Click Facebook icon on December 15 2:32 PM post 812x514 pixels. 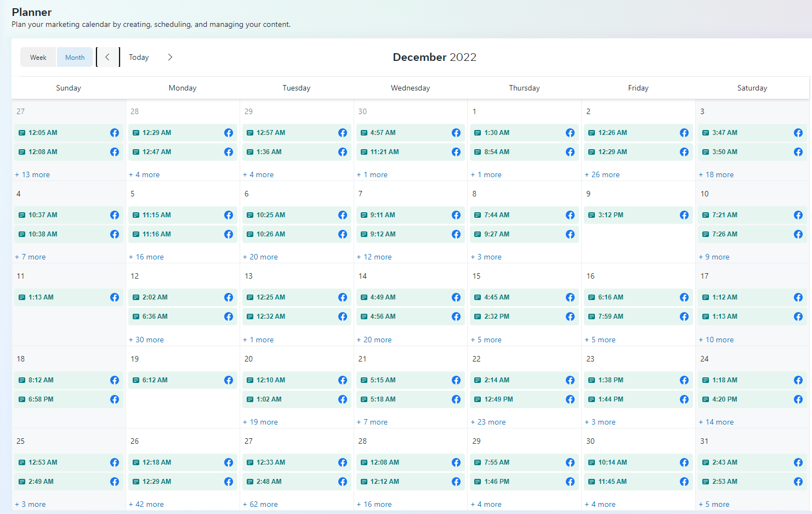(570, 317)
